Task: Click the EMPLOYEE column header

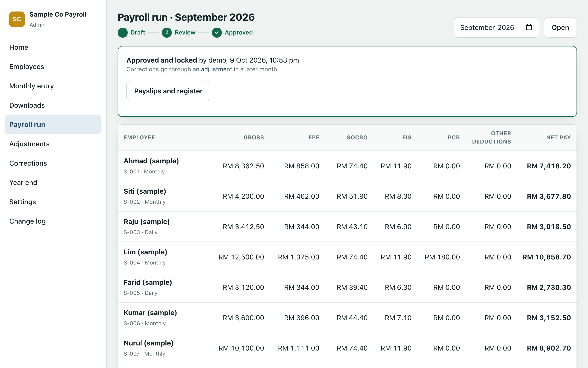Action: (x=139, y=138)
